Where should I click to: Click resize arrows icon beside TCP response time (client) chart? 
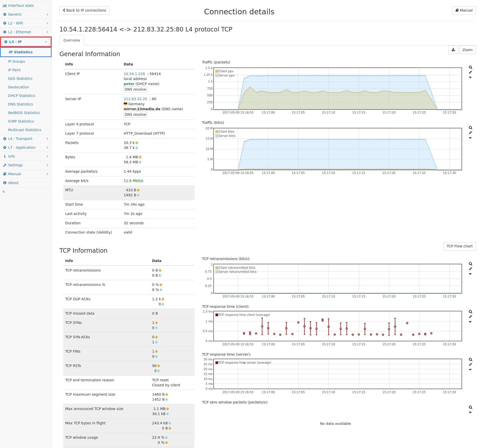coord(470,317)
